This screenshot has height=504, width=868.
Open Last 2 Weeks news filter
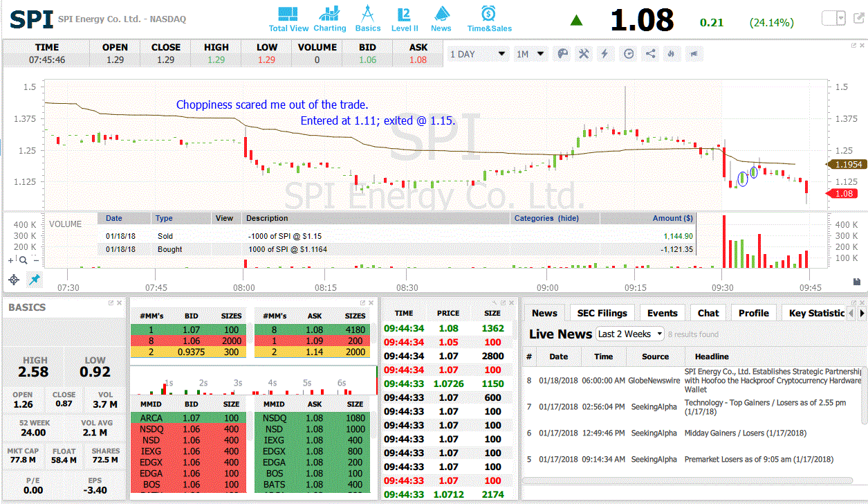click(x=629, y=334)
